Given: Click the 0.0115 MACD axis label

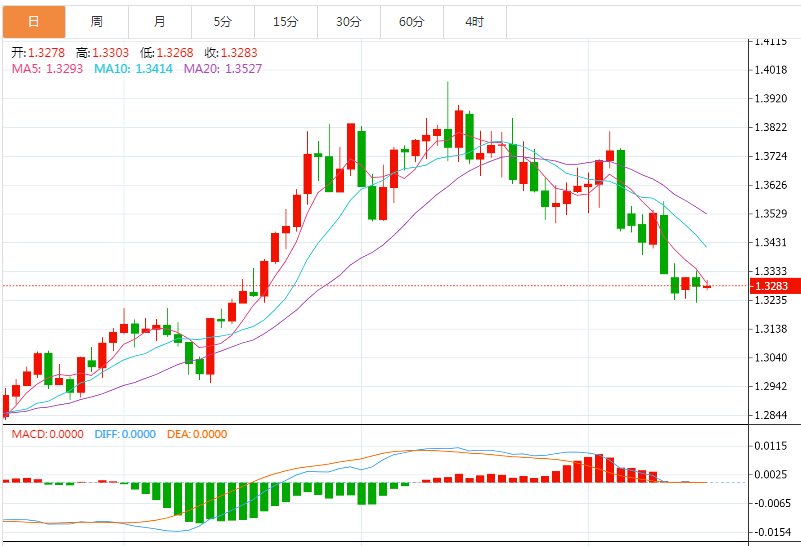Looking at the screenshot, I should [x=771, y=446].
